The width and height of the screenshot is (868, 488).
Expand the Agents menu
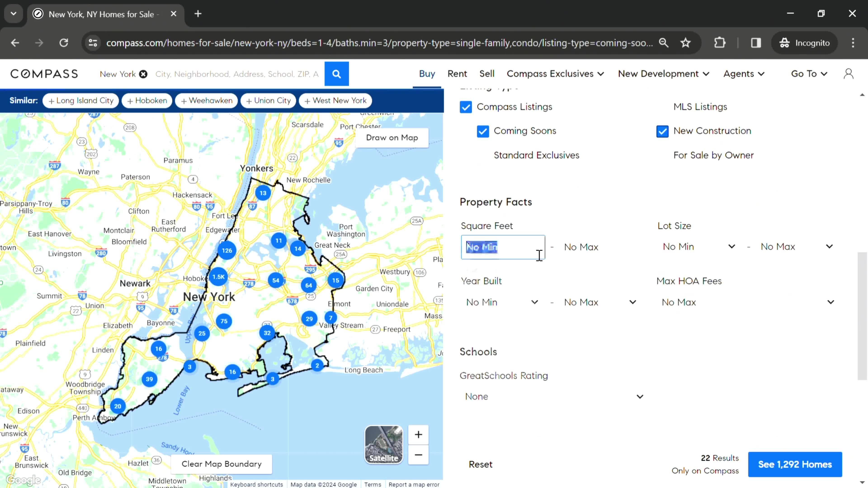(744, 74)
